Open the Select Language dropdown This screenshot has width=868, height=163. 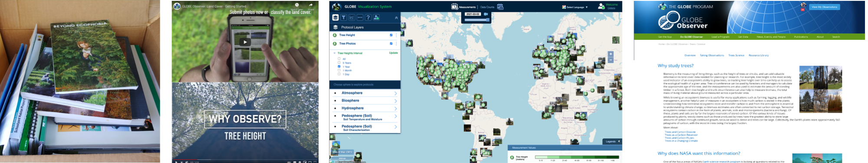(575, 7)
